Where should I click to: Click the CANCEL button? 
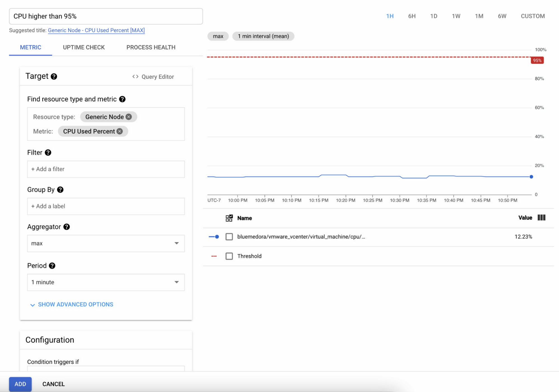[53, 384]
